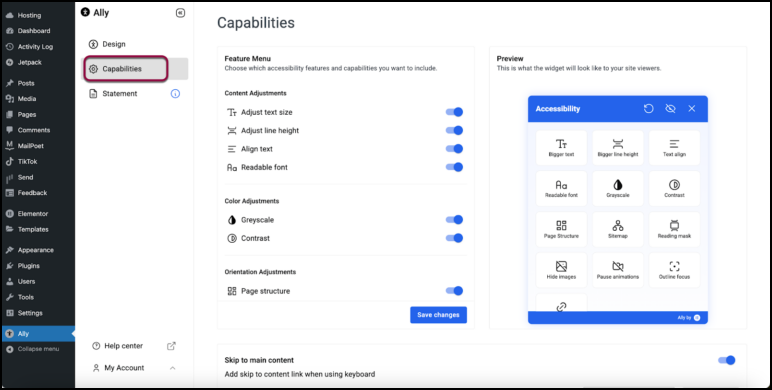Select the Sitemap tile in preview widget
Viewport: 772px width, 390px height.
pos(617,229)
